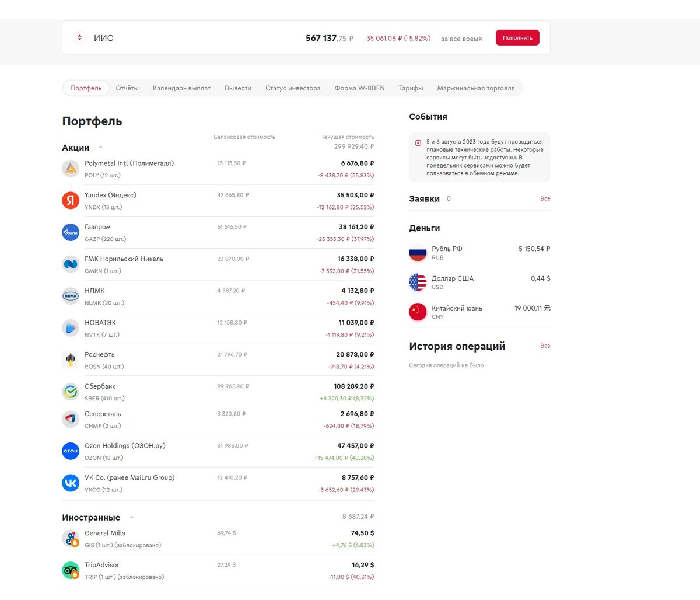Click the Ozon Holdings logo
This screenshot has height=600, width=700.
[71, 451]
